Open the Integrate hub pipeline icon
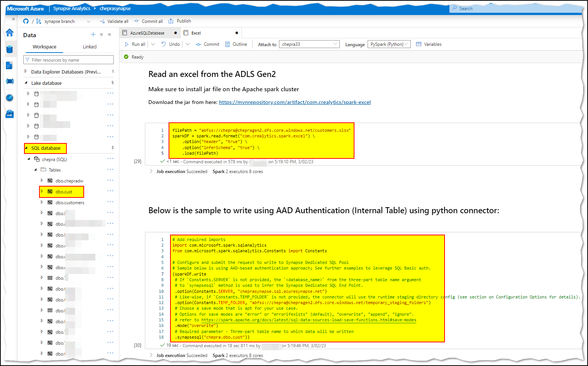 click(x=10, y=81)
